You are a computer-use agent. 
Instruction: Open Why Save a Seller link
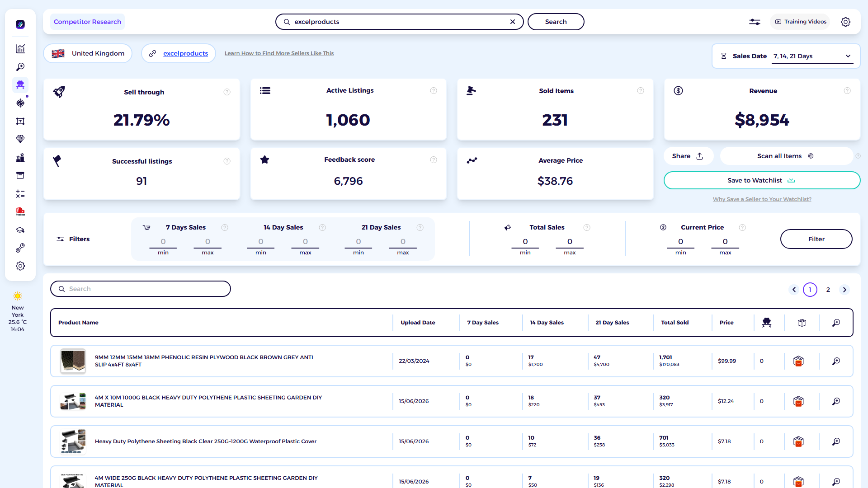pyautogui.click(x=762, y=199)
